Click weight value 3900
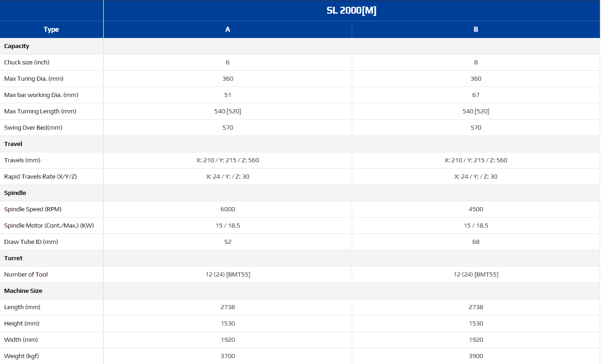Image resolution: width=601 pixels, height=364 pixels. point(476,356)
